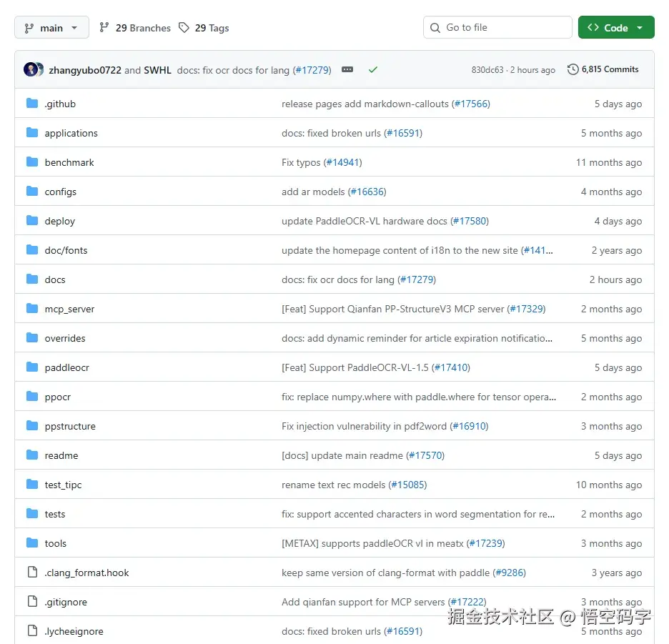Open 'fix: replace numpy.where' commit message

click(419, 397)
